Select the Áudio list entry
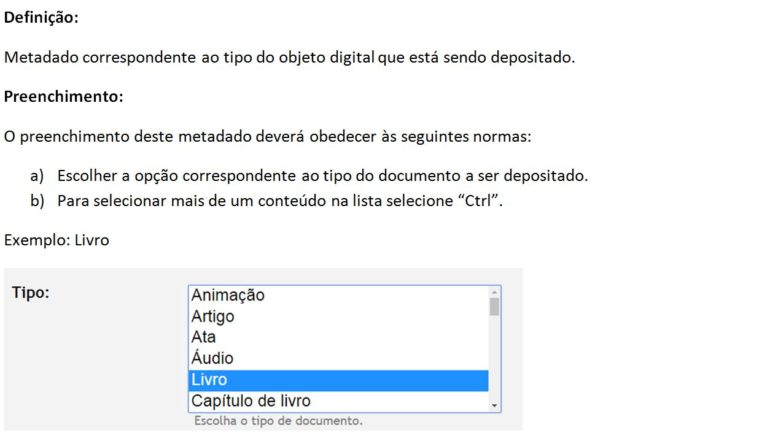The image size is (770, 441). [x=338, y=358]
